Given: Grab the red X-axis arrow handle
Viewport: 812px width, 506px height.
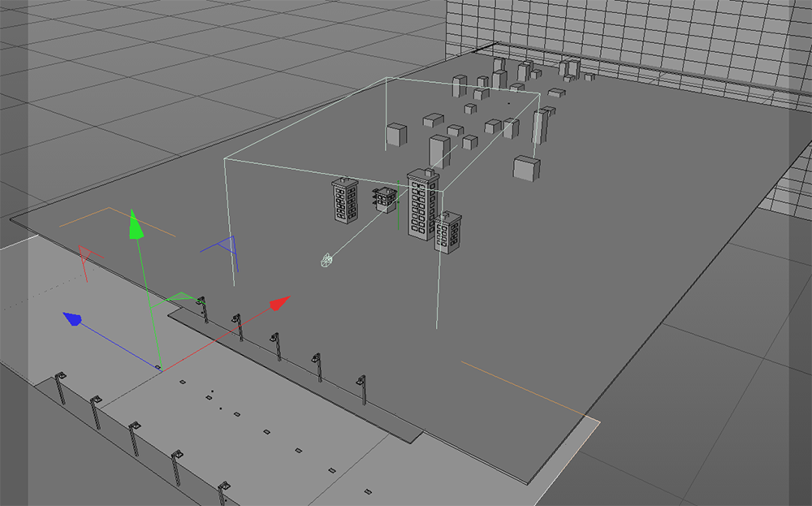Looking at the screenshot, I should pyautogui.click(x=279, y=303).
